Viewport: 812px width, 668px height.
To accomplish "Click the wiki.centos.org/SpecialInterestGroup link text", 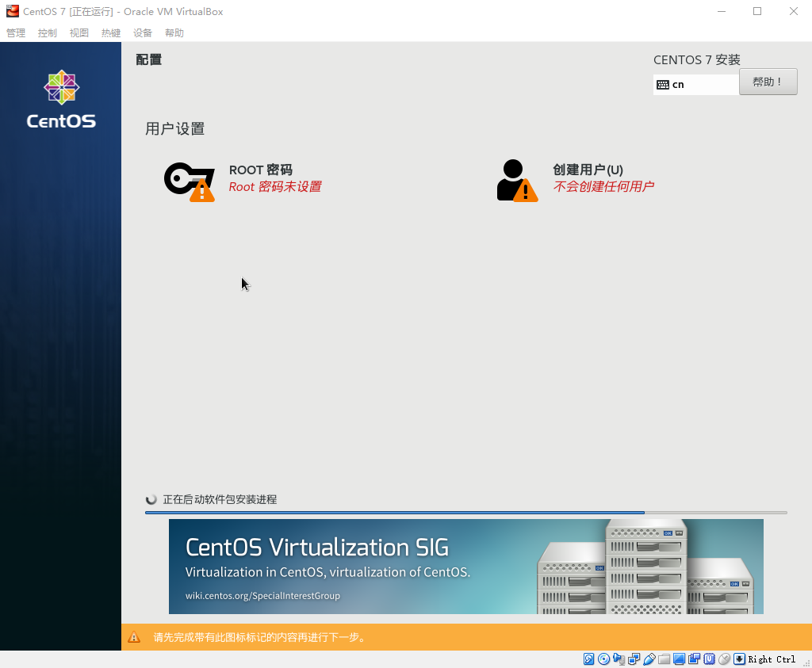I will click(x=262, y=596).
